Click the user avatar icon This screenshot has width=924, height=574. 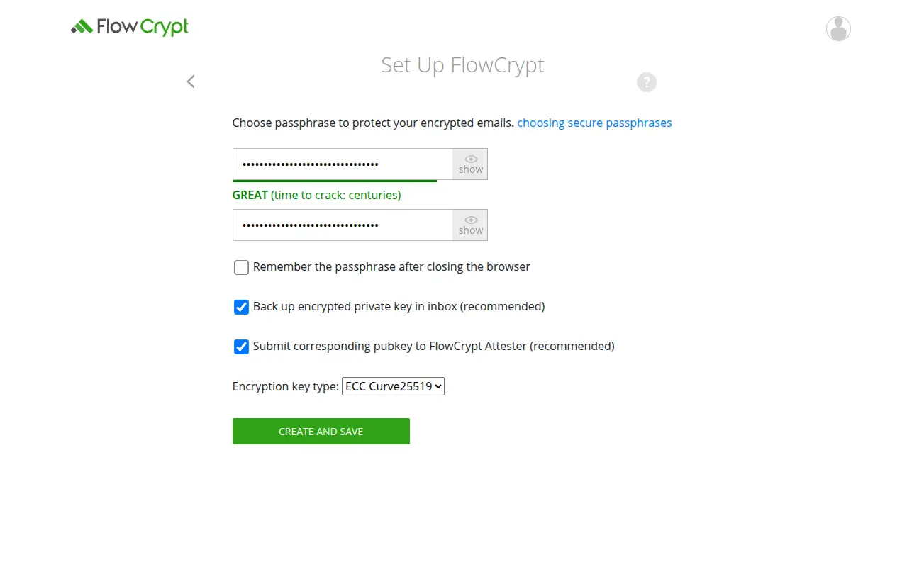[837, 28]
